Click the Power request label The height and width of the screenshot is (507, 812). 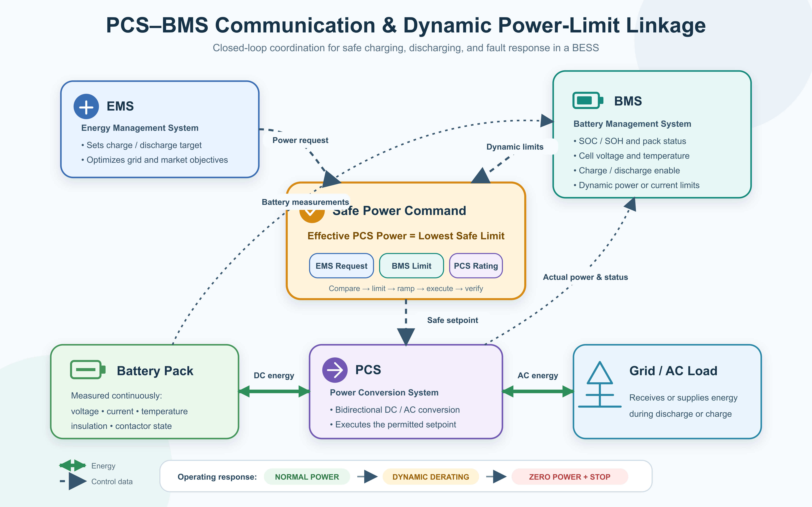click(300, 140)
